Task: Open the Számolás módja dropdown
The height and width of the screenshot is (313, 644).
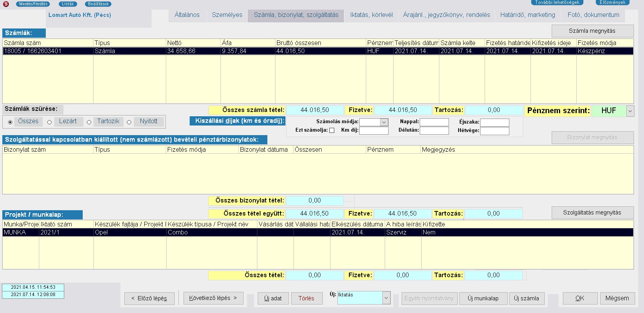Action: pos(384,122)
